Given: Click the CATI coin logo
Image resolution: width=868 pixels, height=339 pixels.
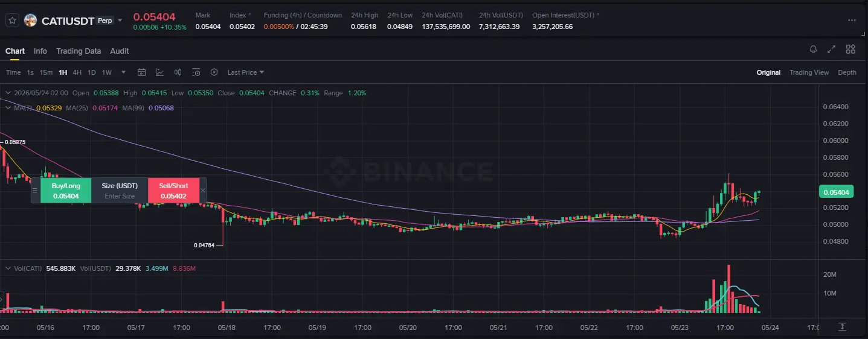Looking at the screenshot, I should click(x=30, y=21).
